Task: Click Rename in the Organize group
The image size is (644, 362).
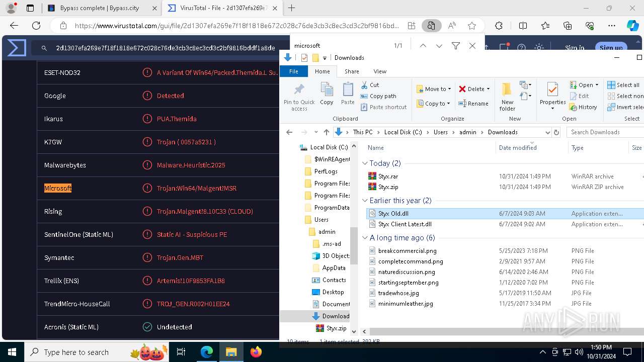Action: click(x=473, y=104)
